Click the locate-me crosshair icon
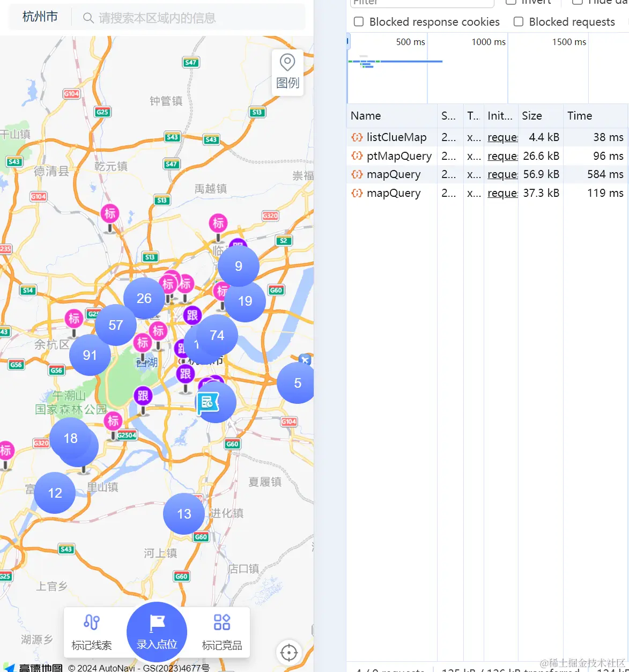Image resolution: width=629 pixels, height=672 pixels. tap(288, 653)
